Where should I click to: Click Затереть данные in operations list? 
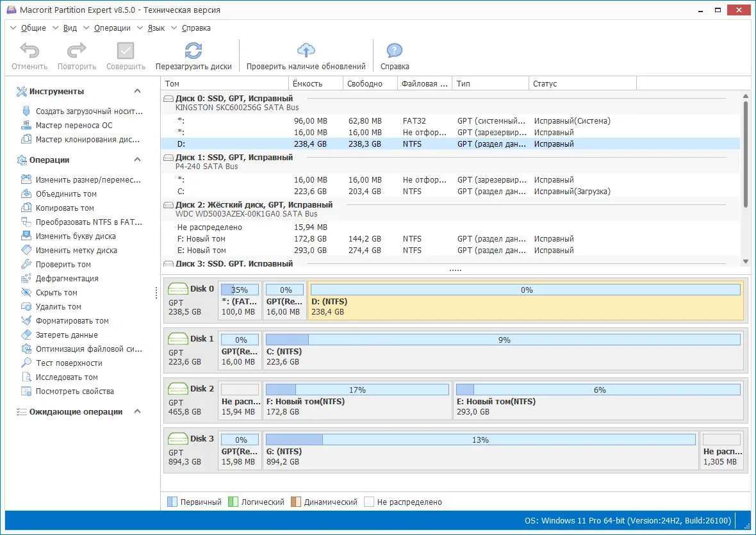click(x=67, y=335)
